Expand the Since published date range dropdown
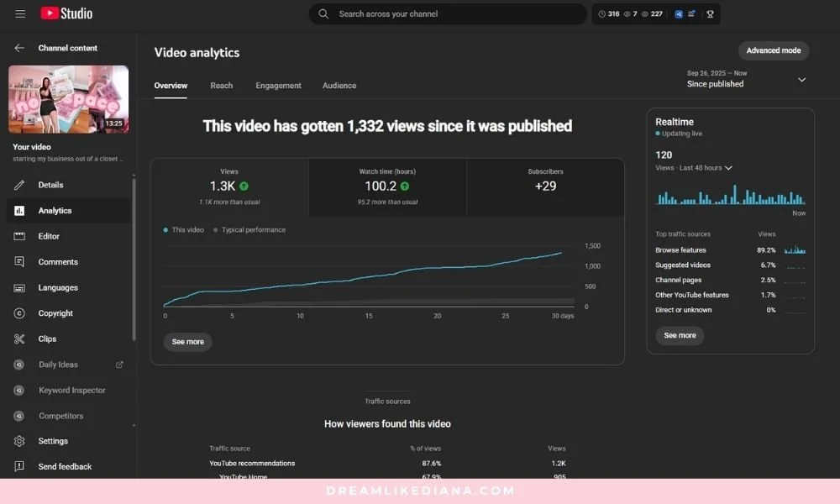The height and width of the screenshot is (504, 840). click(801, 80)
